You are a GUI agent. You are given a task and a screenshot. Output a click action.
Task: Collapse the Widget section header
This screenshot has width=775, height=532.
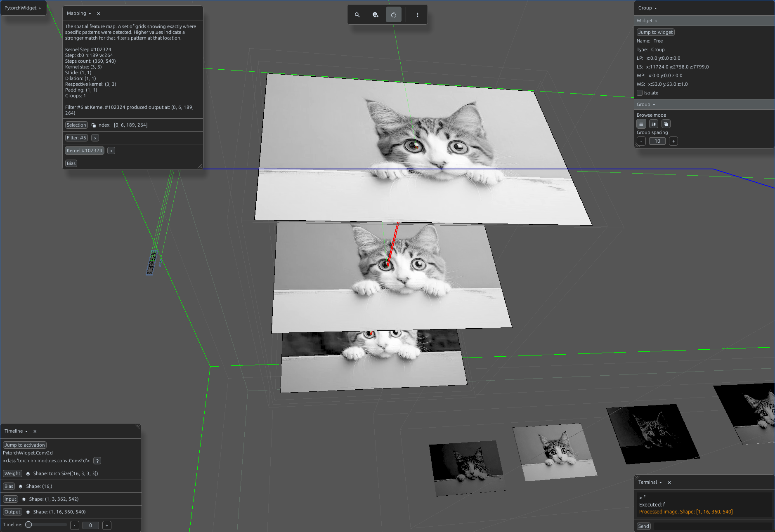pyautogui.click(x=704, y=21)
